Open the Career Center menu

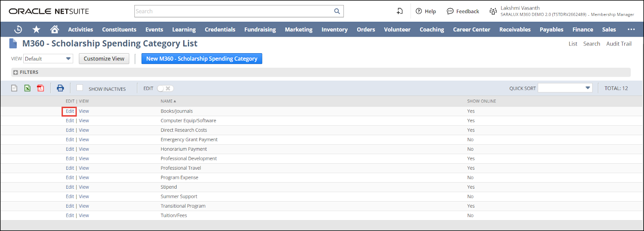[471, 29]
